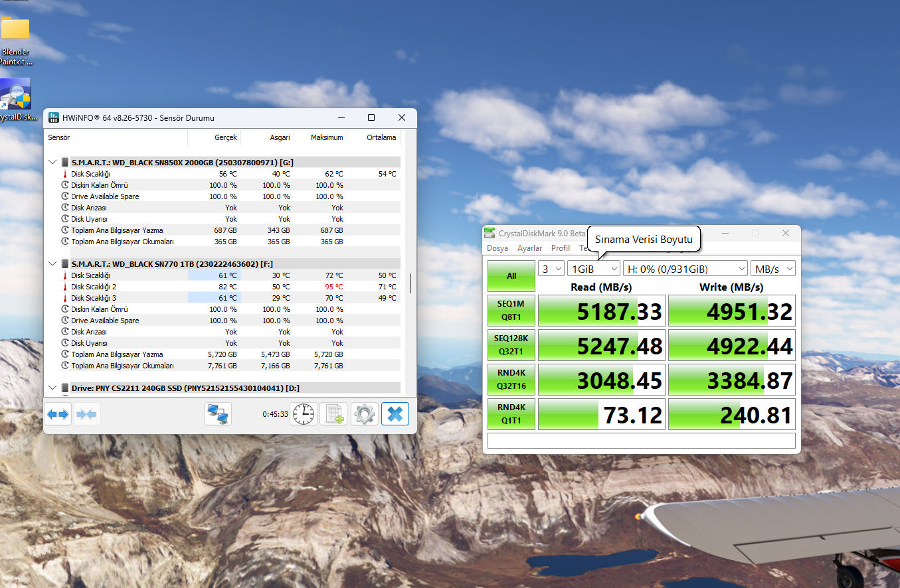Collapse the WD_BLACK SN770 1TB sensor group
900x588 pixels.
pyautogui.click(x=52, y=263)
